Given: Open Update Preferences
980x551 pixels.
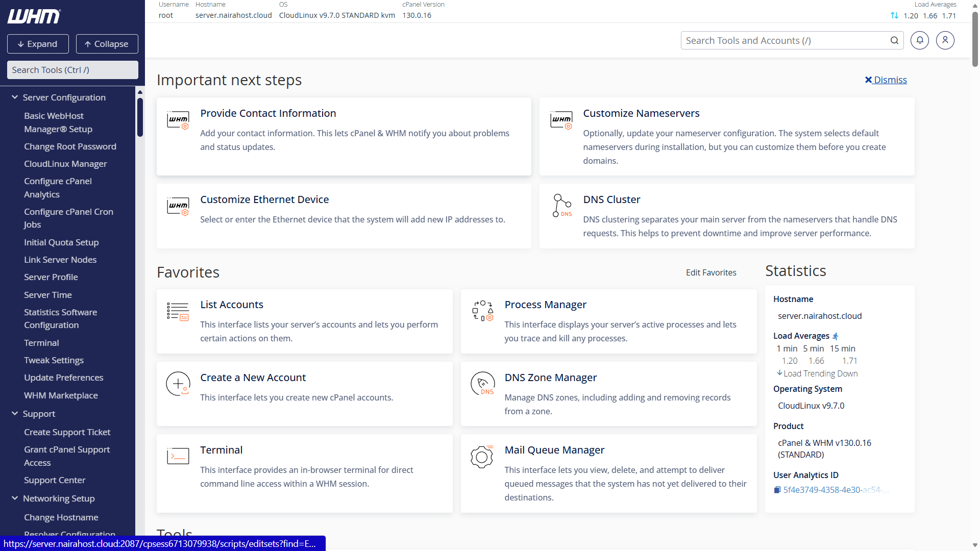Looking at the screenshot, I should click(x=63, y=378).
